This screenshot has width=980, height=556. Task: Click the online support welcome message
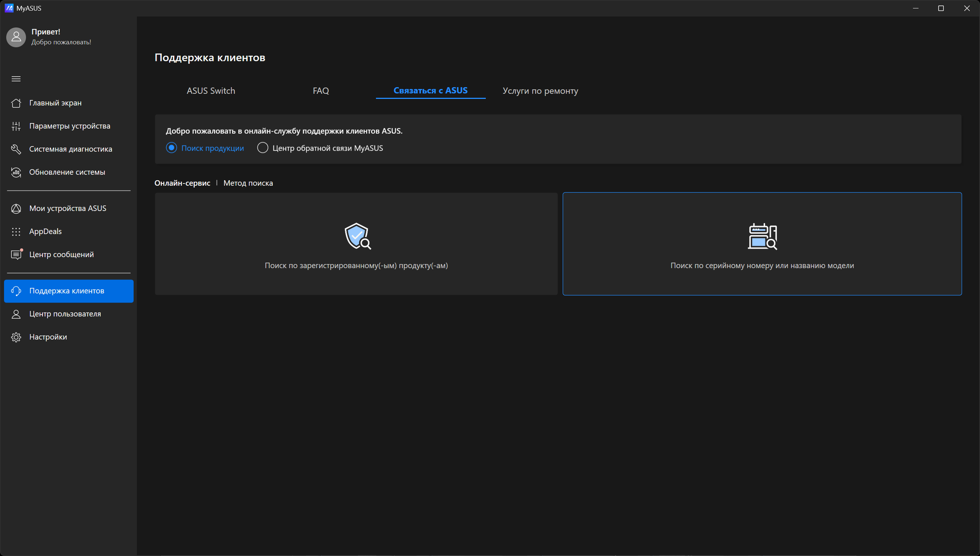284,131
